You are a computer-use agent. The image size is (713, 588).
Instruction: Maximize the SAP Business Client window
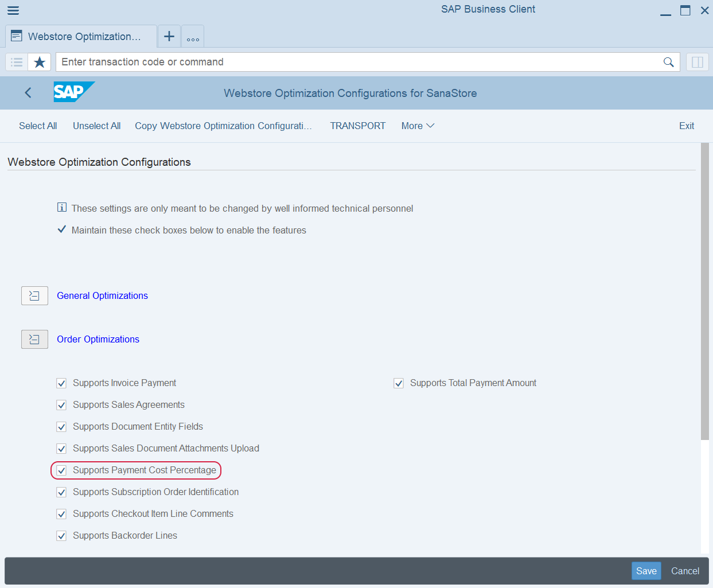pos(685,10)
